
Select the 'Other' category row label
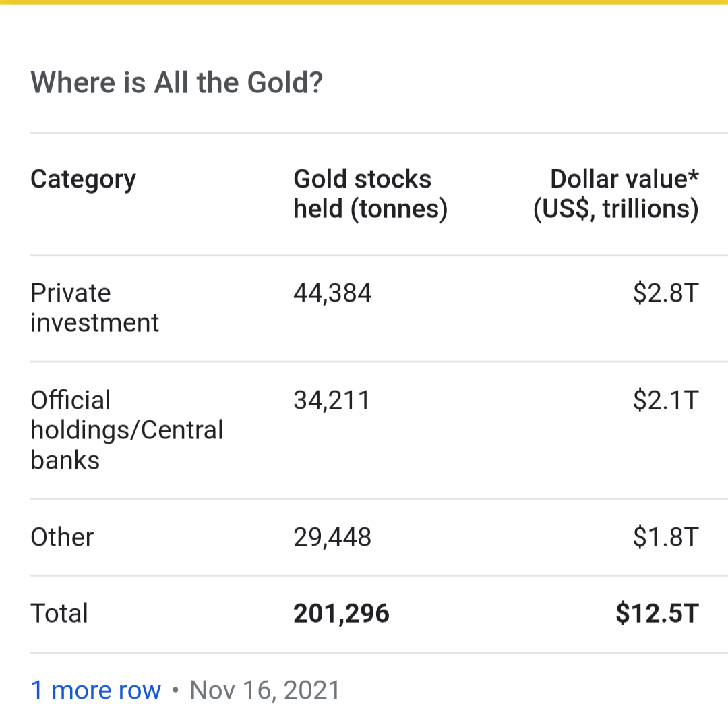point(62,537)
